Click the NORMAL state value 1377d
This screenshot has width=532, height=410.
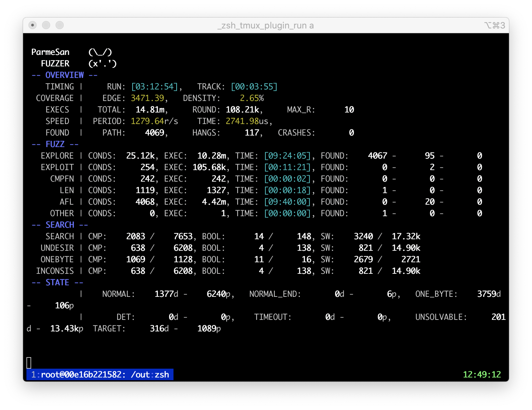(166, 294)
